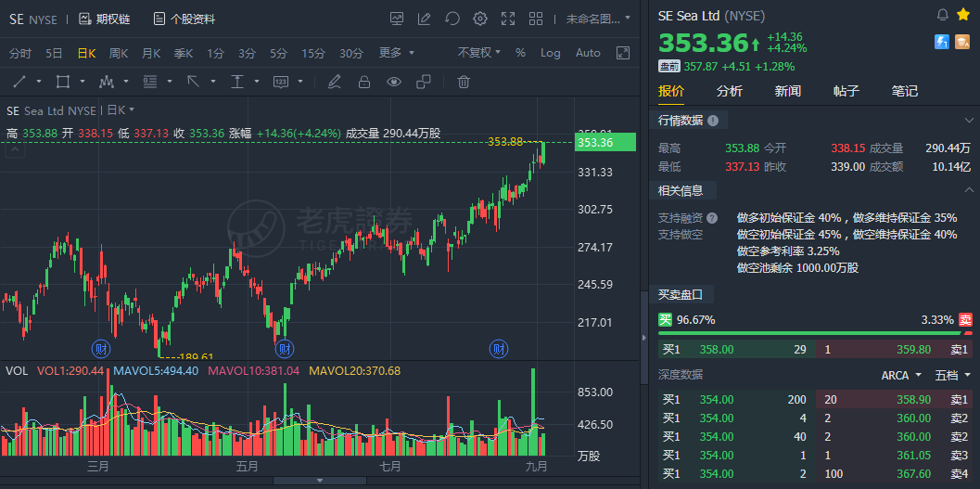Select the 月K monthly candlestick period
980x489 pixels.
[151, 53]
